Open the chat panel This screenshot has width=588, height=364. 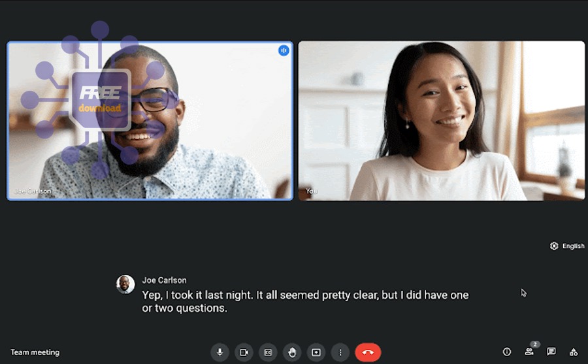point(551,352)
